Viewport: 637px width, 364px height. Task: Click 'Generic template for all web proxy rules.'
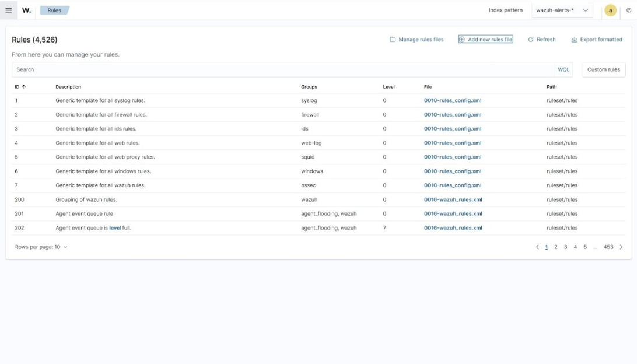(x=105, y=157)
